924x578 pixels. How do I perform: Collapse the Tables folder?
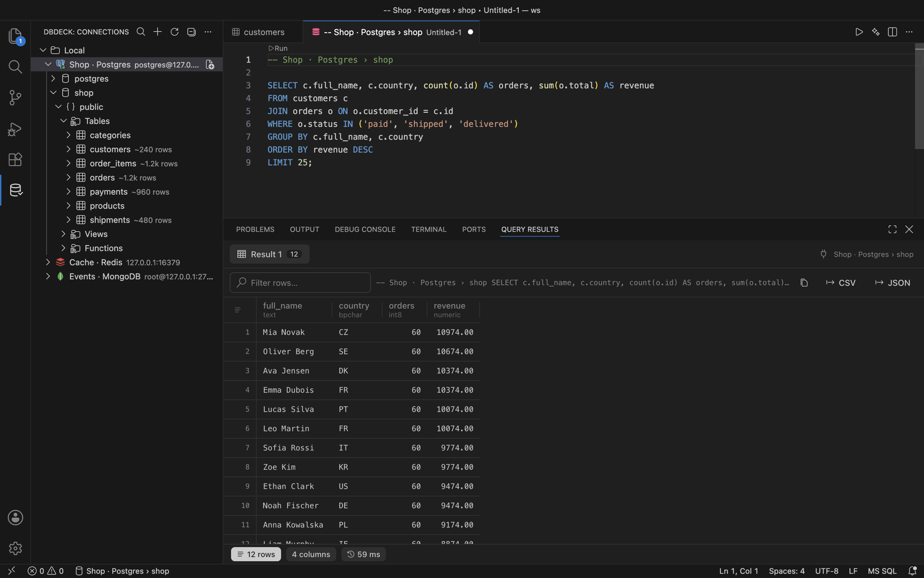[64, 121]
